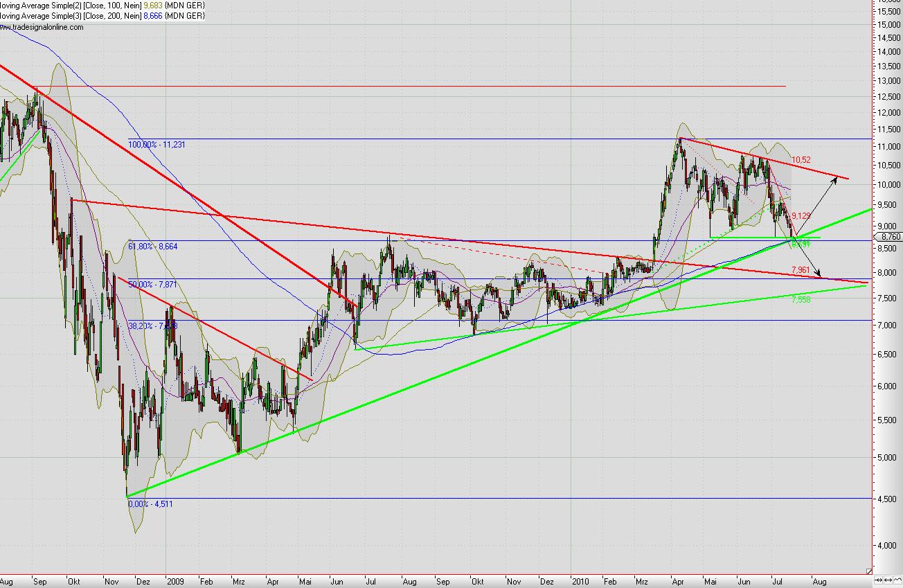Click the double-arrow time compression icon
903x588 pixels.
click(888, 580)
